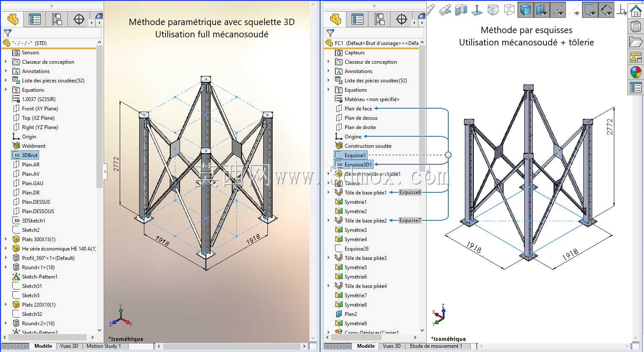
Task: Open 'Etude de mouvement 1' tab
Action: (436, 346)
